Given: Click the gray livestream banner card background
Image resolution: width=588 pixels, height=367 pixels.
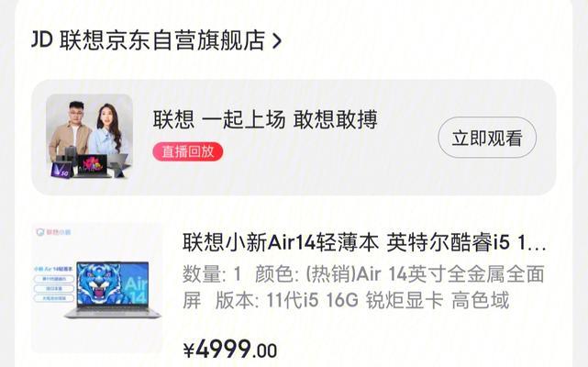Looking at the screenshot, I should [294, 138].
